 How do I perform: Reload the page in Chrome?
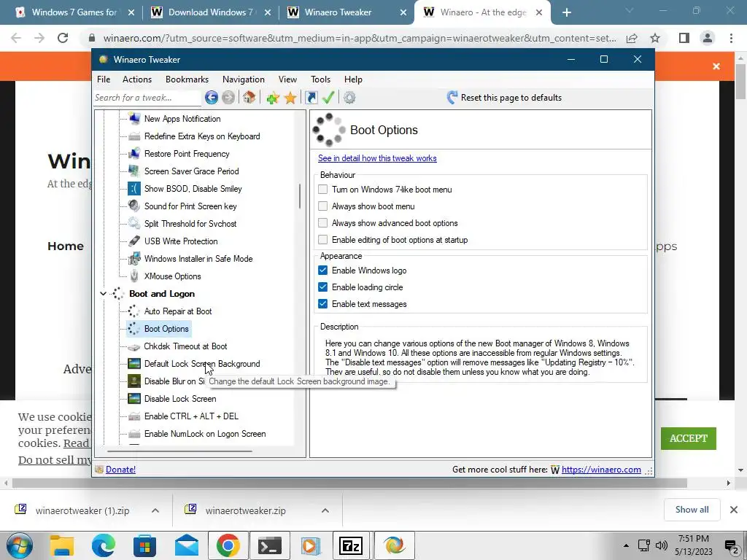[63, 38]
